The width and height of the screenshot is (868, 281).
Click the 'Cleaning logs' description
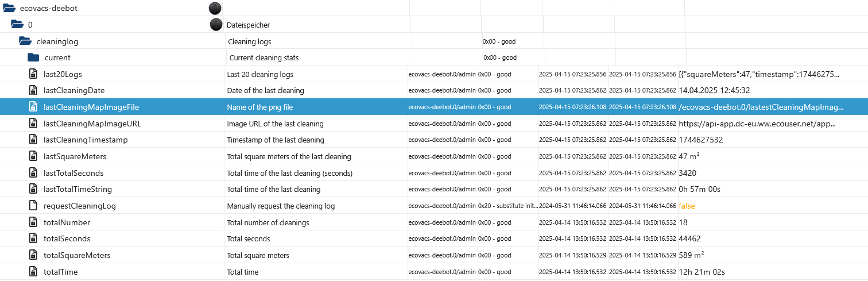coord(250,41)
